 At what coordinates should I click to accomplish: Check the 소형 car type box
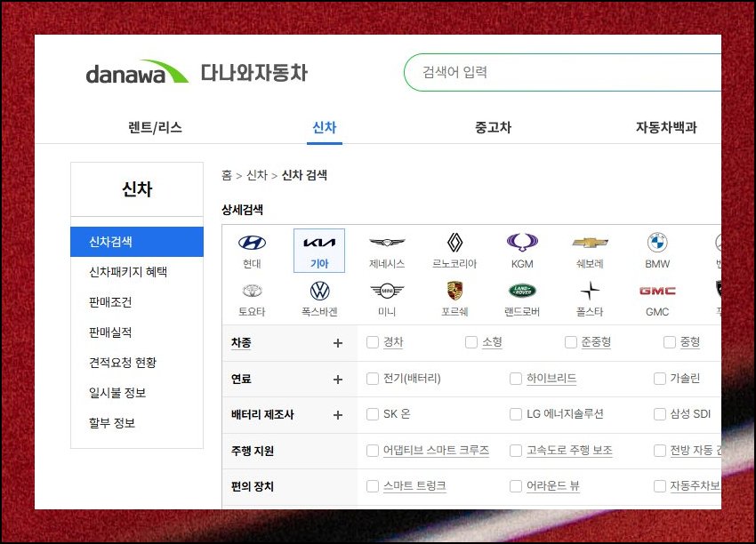coord(471,342)
